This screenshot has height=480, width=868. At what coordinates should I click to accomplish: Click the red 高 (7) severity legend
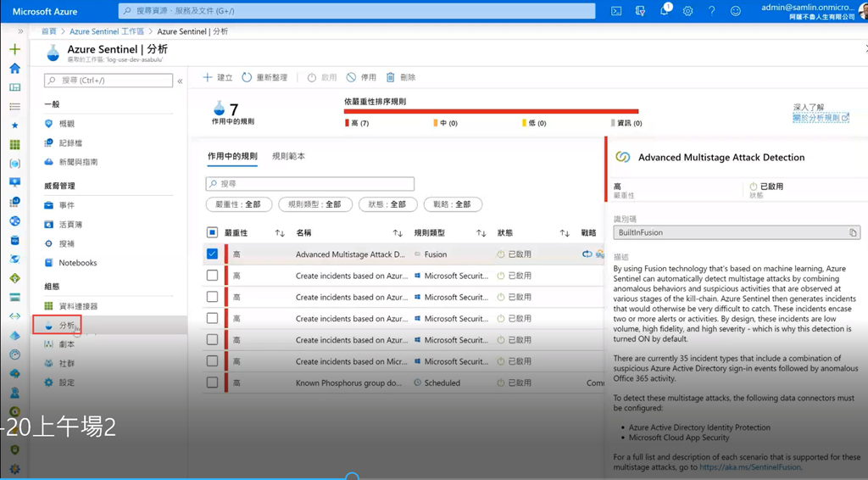[357, 123]
